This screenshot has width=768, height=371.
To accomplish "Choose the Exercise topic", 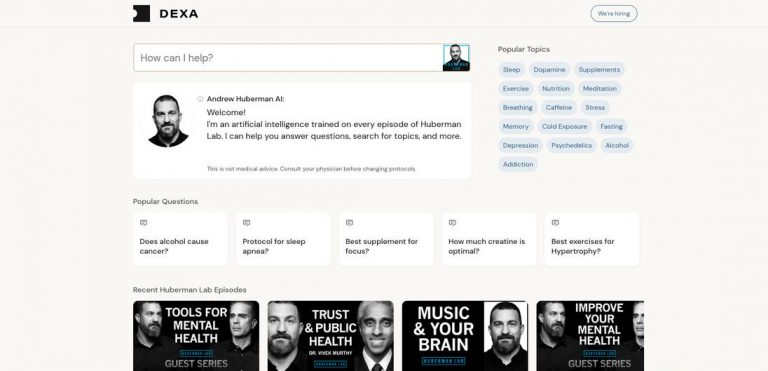I will [x=516, y=89].
